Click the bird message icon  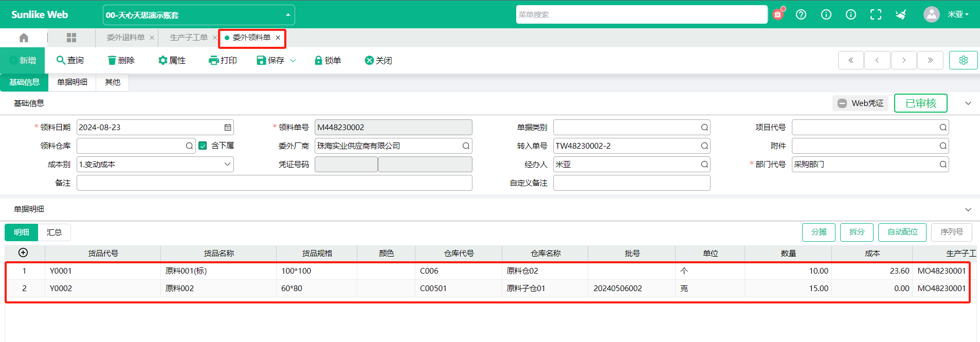(900, 14)
